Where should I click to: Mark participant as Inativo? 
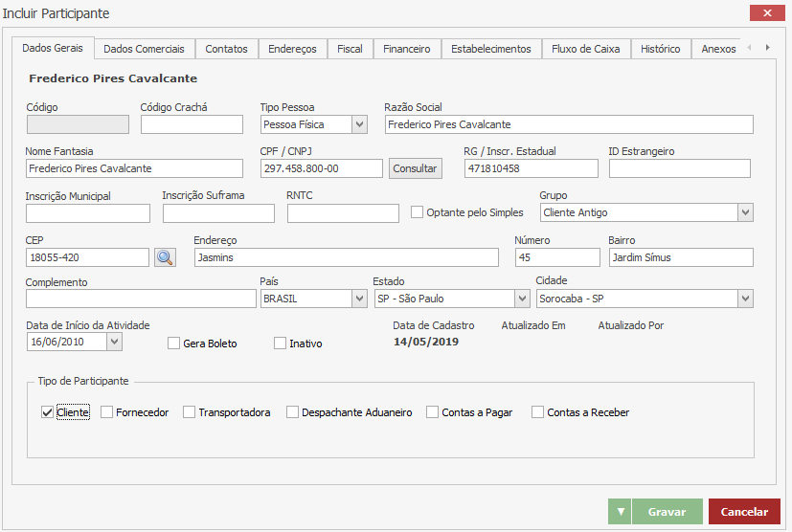281,344
